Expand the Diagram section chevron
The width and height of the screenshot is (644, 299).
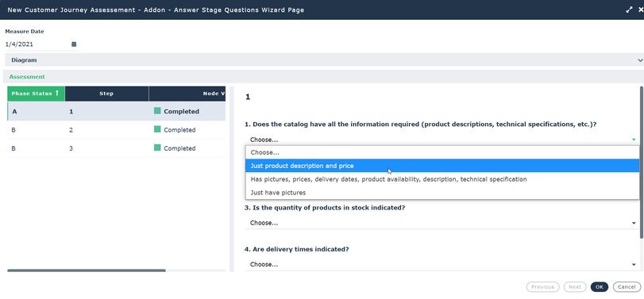[x=640, y=60]
